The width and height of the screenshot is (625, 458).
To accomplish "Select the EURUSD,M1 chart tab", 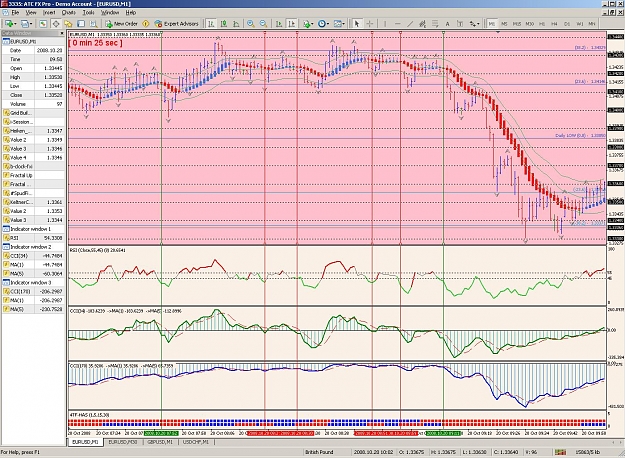I will coord(86,442).
